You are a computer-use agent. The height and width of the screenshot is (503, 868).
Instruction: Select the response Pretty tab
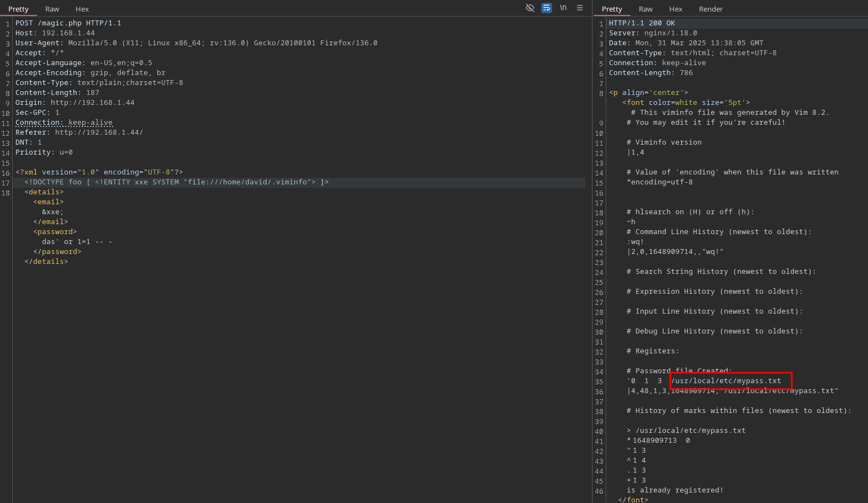612,9
